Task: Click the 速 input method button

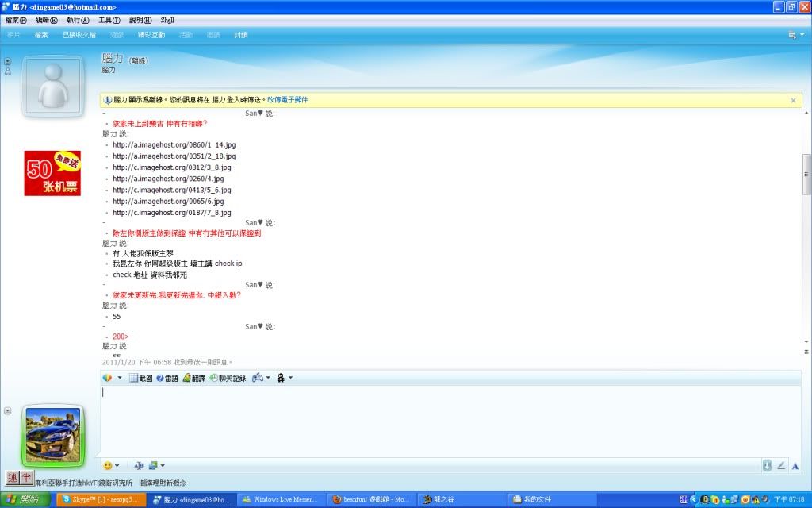Action: click(13, 478)
